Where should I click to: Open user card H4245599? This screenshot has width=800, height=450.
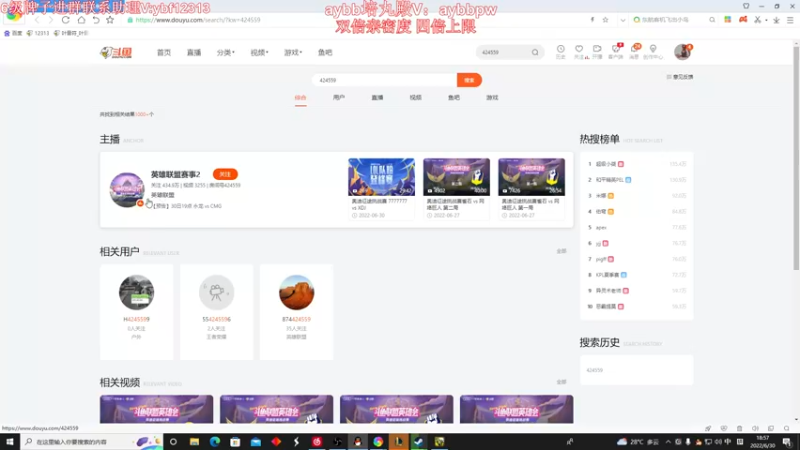tap(136, 312)
